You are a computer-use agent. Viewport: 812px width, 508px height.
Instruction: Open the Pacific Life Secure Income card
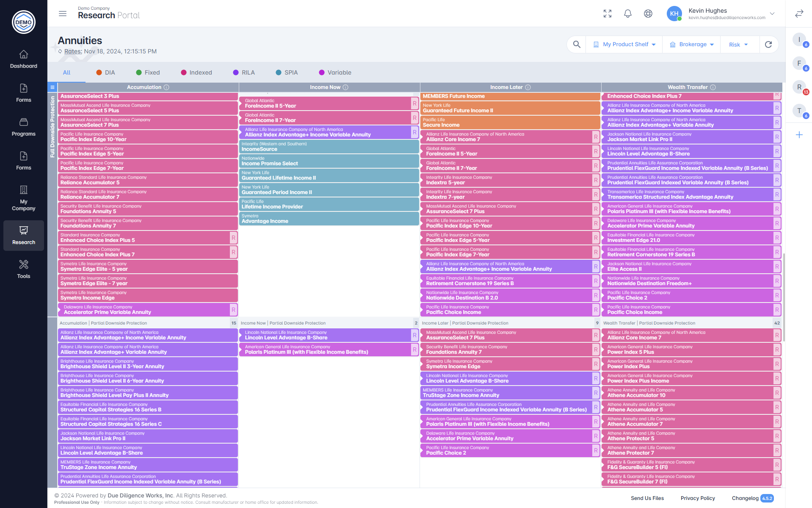510,122
